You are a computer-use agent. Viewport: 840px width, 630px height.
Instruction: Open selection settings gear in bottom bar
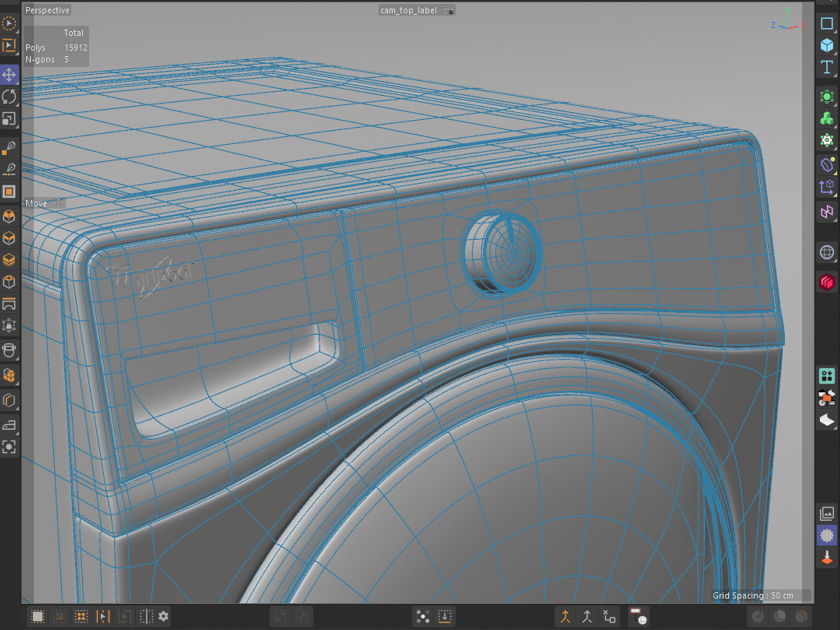point(163,617)
